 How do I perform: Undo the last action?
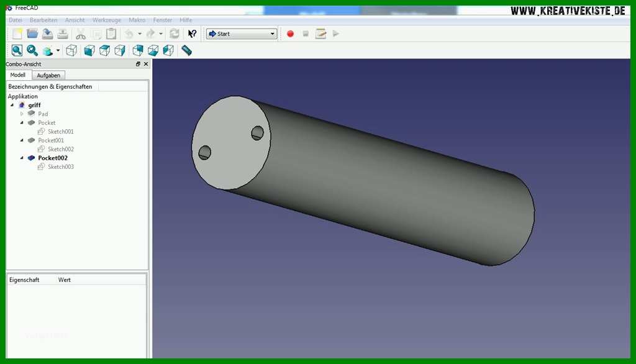click(129, 34)
